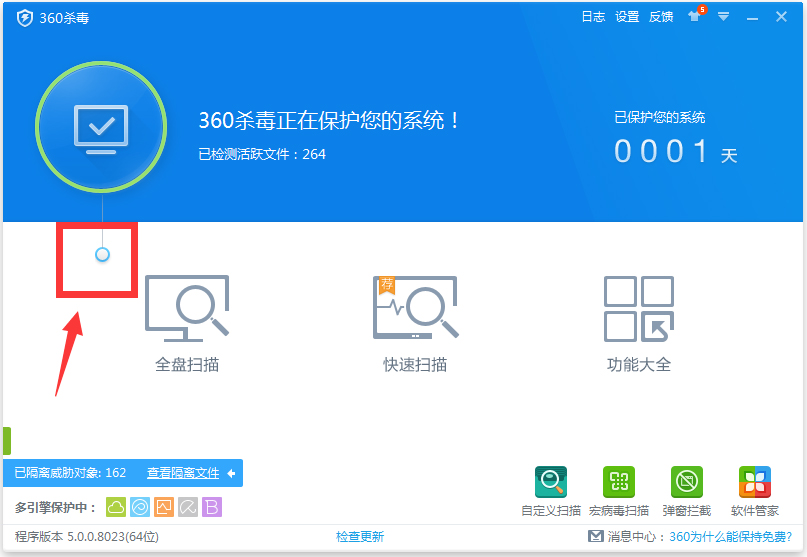Expand the title bar dropdown menu arrow
The width and height of the screenshot is (807, 557).
click(x=723, y=17)
